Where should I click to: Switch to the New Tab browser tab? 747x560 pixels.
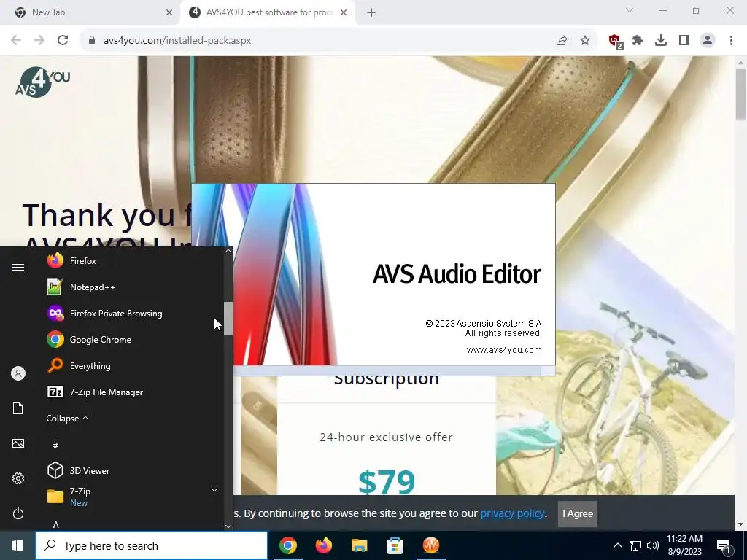[89, 12]
